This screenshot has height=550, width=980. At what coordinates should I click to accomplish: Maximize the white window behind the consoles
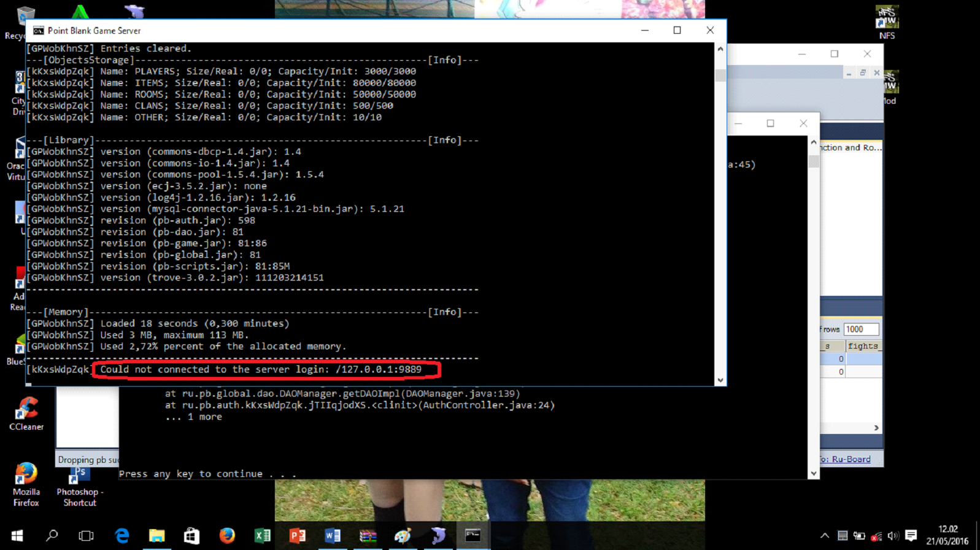pyautogui.click(x=834, y=54)
